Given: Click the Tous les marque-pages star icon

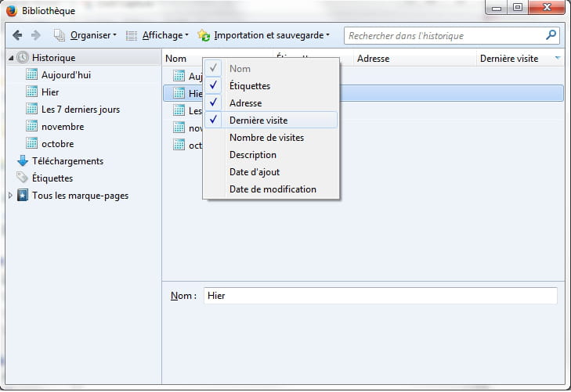Looking at the screenshot, I should [x=22, y=196].
